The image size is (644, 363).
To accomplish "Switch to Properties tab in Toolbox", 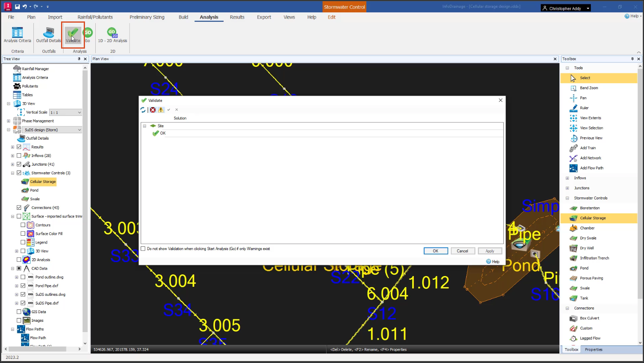I will tap(593, 350).
